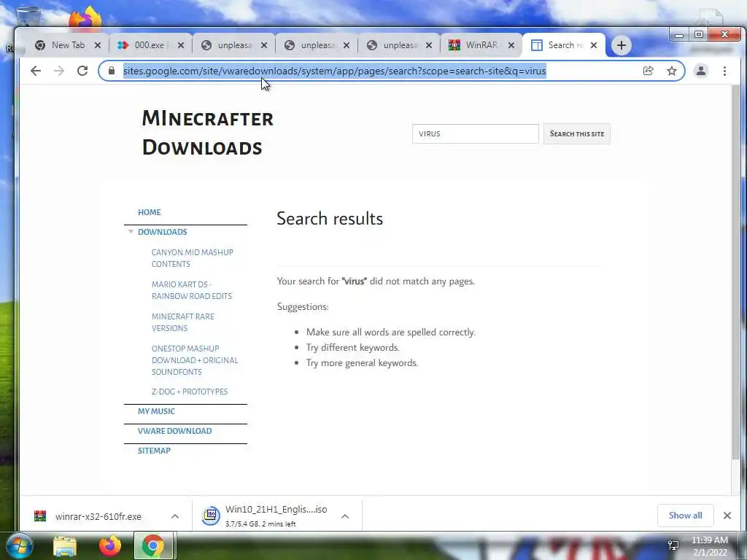Click the Win10_21H1 iso download item
The height and width of the screenshot is (560, 747).
coord(276,516)
